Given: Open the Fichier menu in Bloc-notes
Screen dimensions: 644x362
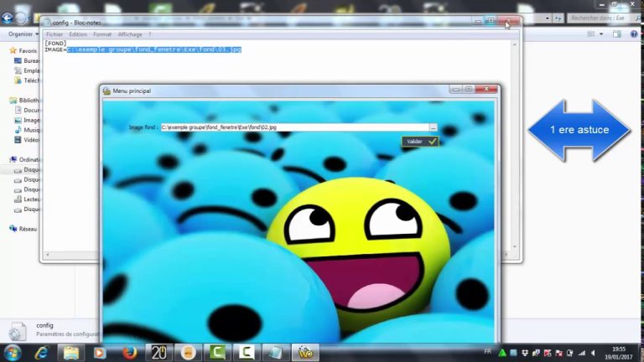Looking at the screenshot, I should 55,34.
